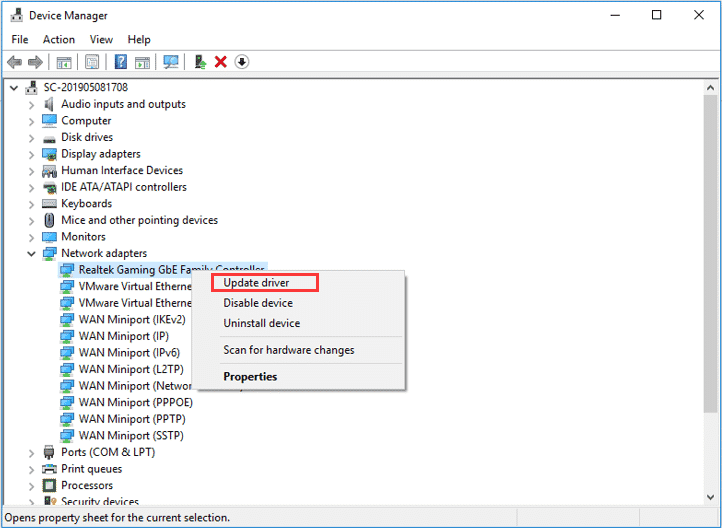722x528 pixels.
Task: Click the down-arrow Disable device toolbar icon
Action: point(242,62)
